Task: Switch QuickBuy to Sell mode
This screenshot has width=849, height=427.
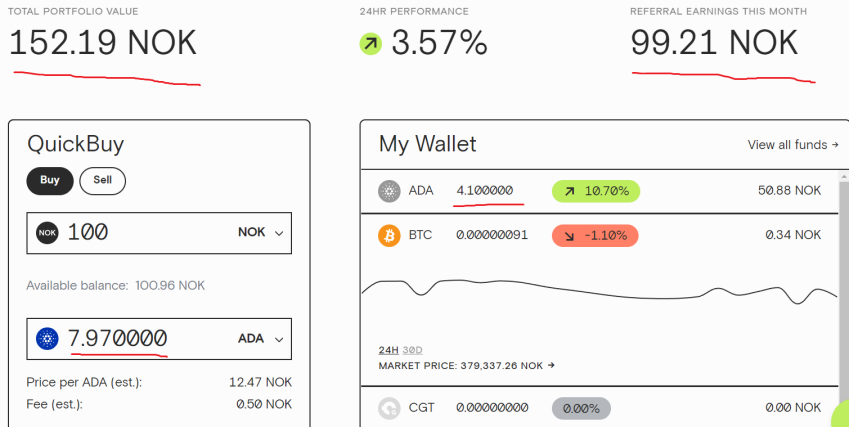Action: pyautogui.click(x=103, y=181)
